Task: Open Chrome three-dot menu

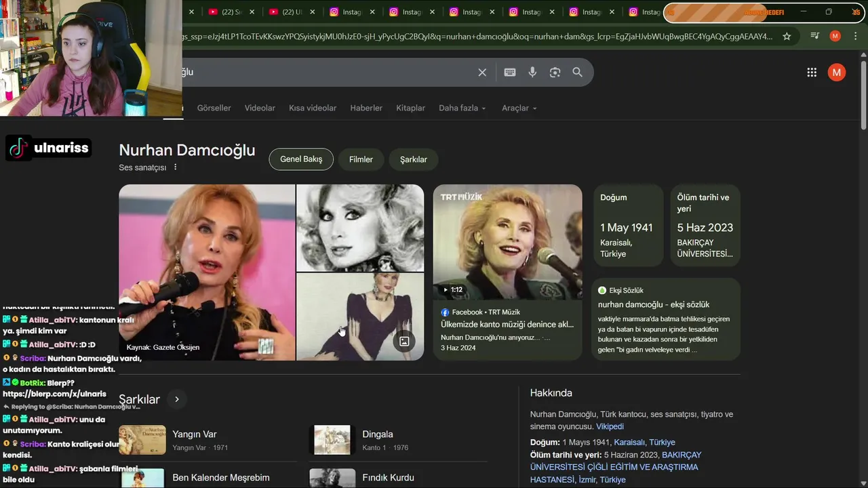Action: pyautogui.click(x=855, y=36)
